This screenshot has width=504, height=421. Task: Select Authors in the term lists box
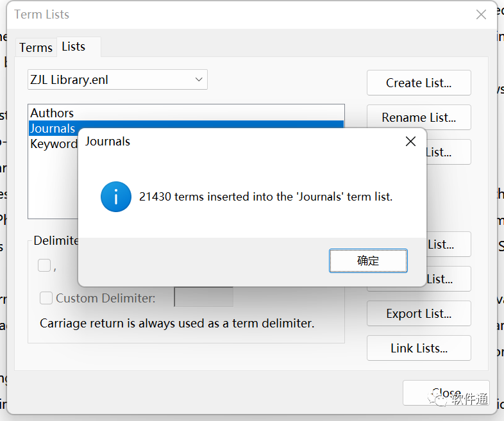point(52,113)
